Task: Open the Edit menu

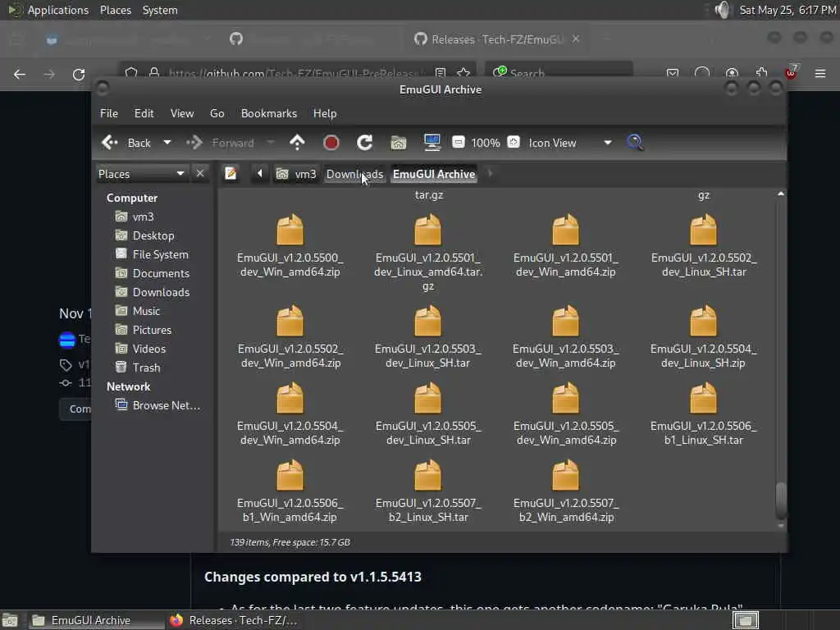Action: pos(144,113)
